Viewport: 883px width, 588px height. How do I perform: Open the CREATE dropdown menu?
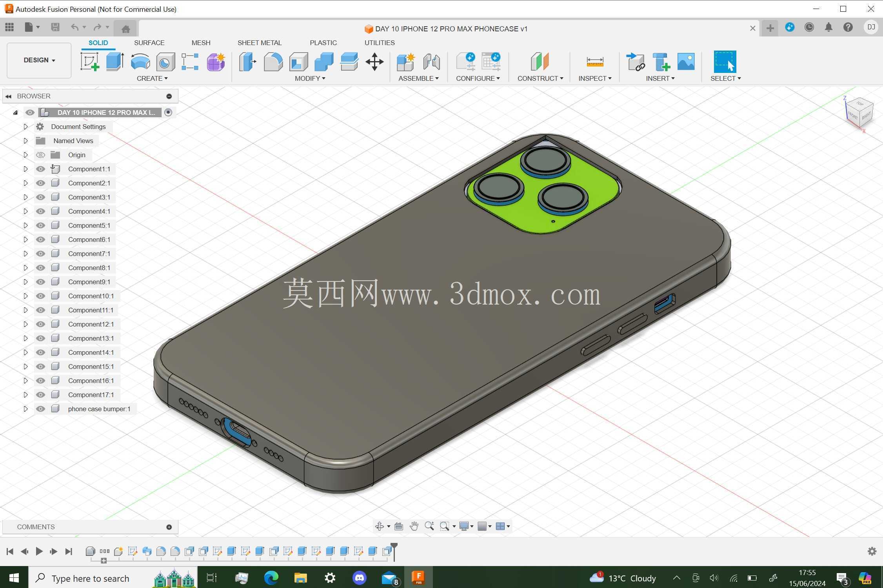(x=152, y=78)
